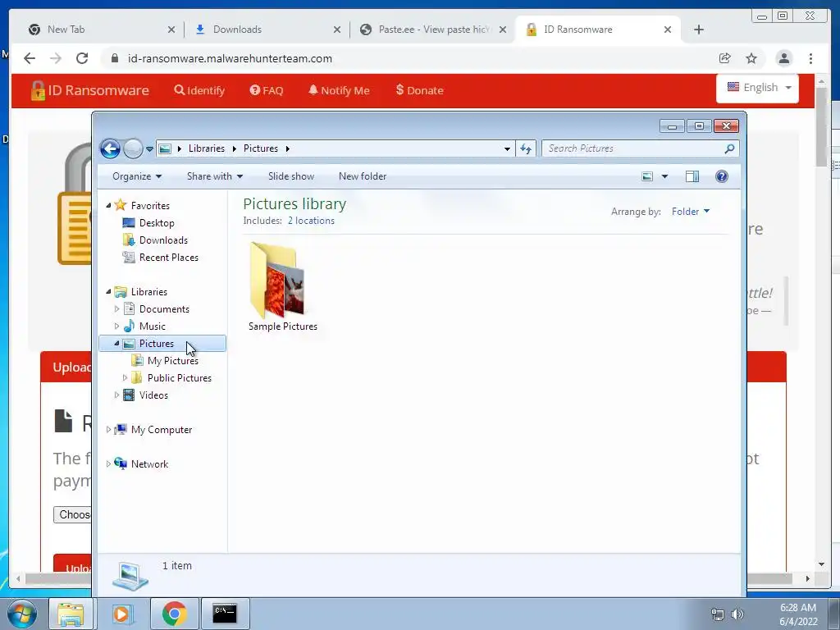Image resolution: width=840 pixels, height=630 pixels.
Task: Click the Chrome taskbar icon
Action: 174,614
